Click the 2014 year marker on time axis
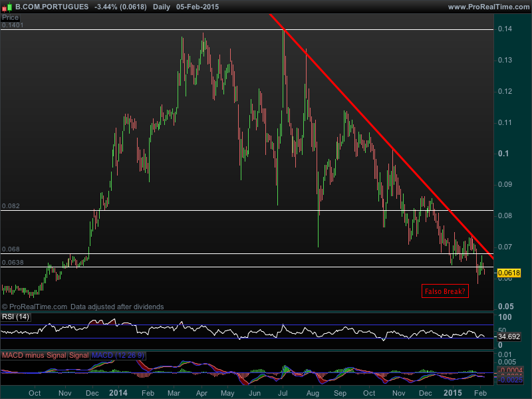Screen dimensions: 532x399 118,393
